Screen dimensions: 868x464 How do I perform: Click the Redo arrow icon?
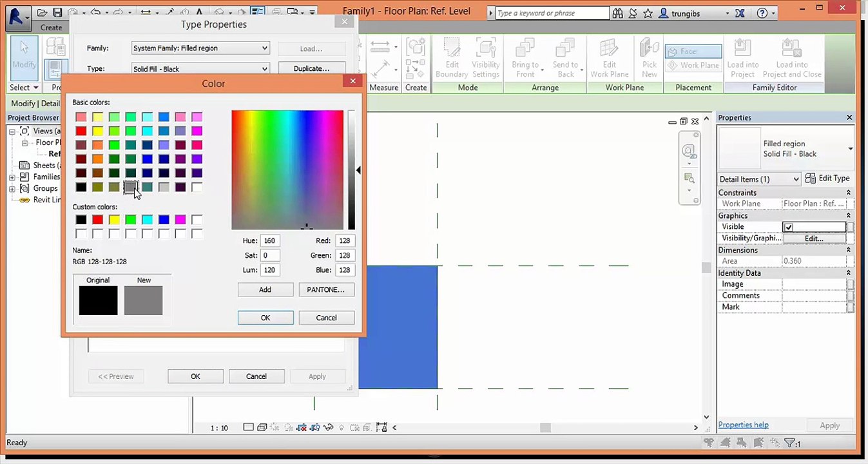(x=119, y=12)
